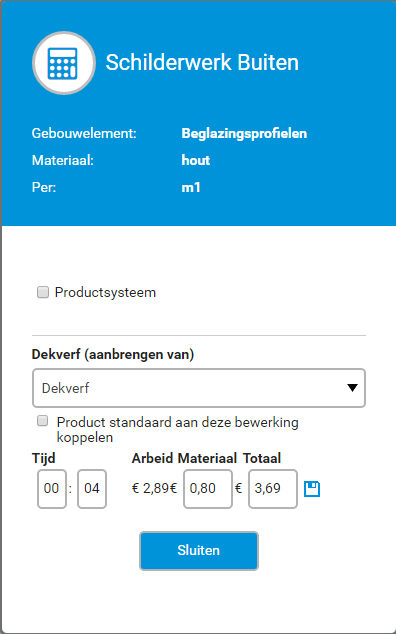Click the Schilderwerk Buiten title

pos(202,63)
